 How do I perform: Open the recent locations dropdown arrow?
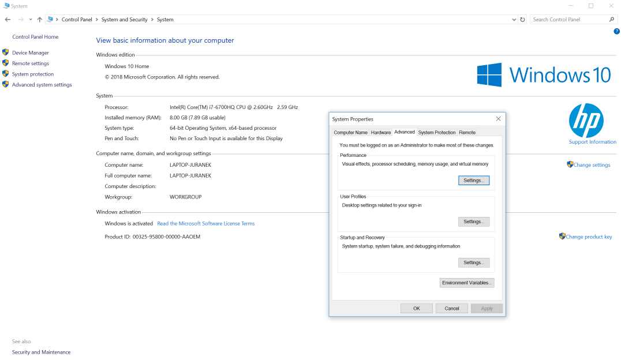click(31, 20)
